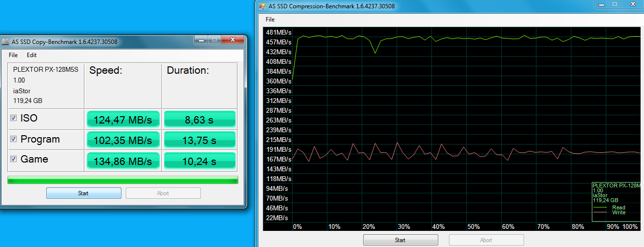
Task: Uncheck the Program checkbox
Action: [x=14, y=139]
